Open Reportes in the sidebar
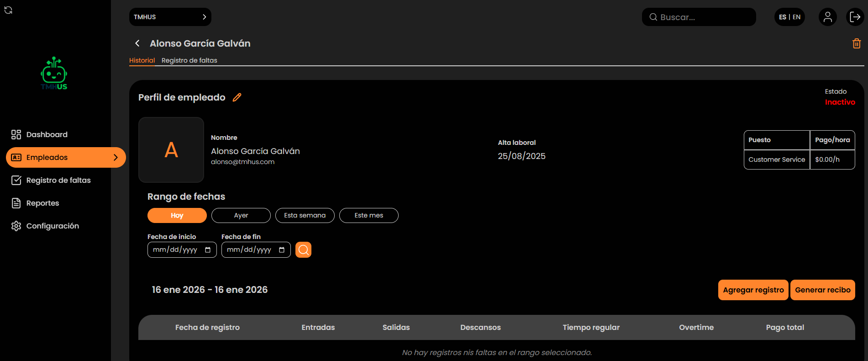Viewport: 868px width, 361px height. click(x=42, y=203)
